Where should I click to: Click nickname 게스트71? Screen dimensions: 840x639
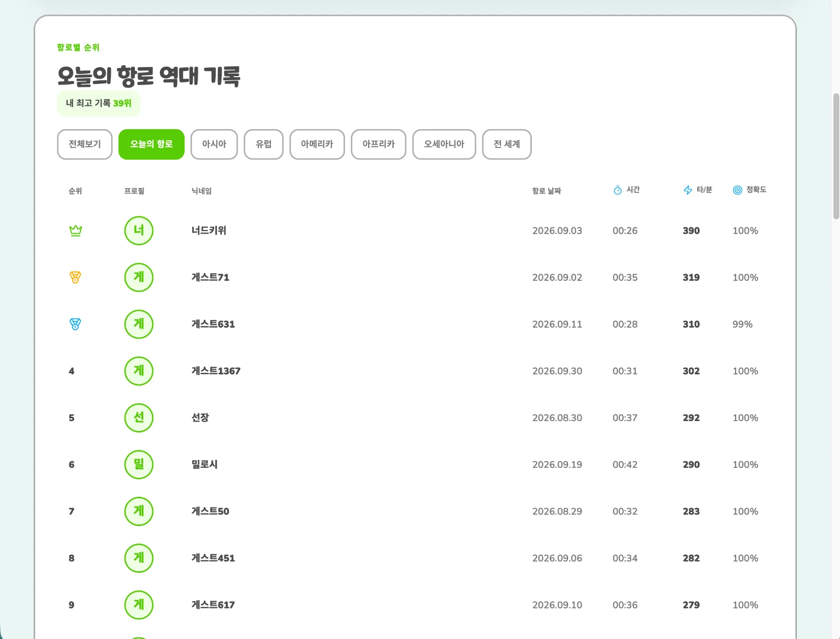tap(210, 277)
